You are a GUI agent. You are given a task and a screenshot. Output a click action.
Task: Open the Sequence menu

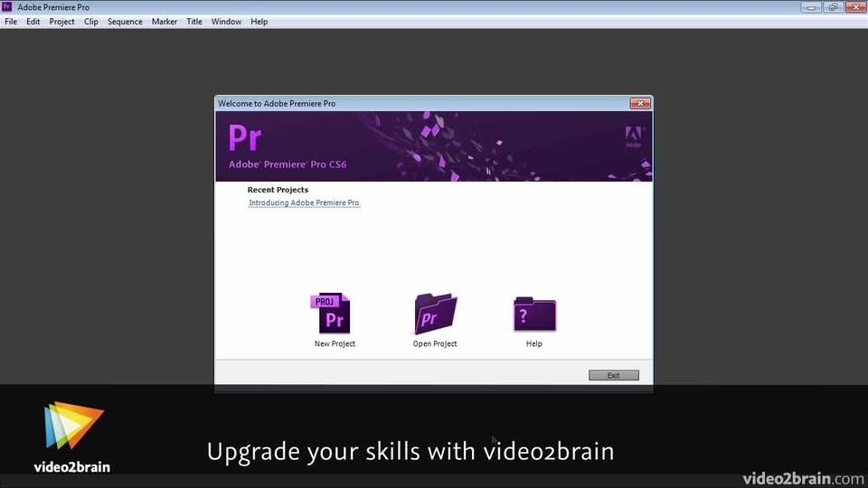pos(125,22)
